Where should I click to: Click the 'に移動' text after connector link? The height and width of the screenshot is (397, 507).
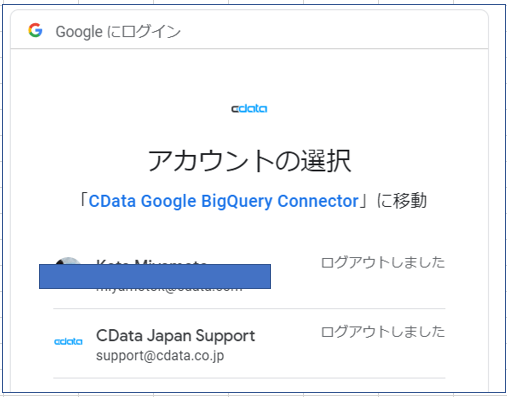click(402, 201)
